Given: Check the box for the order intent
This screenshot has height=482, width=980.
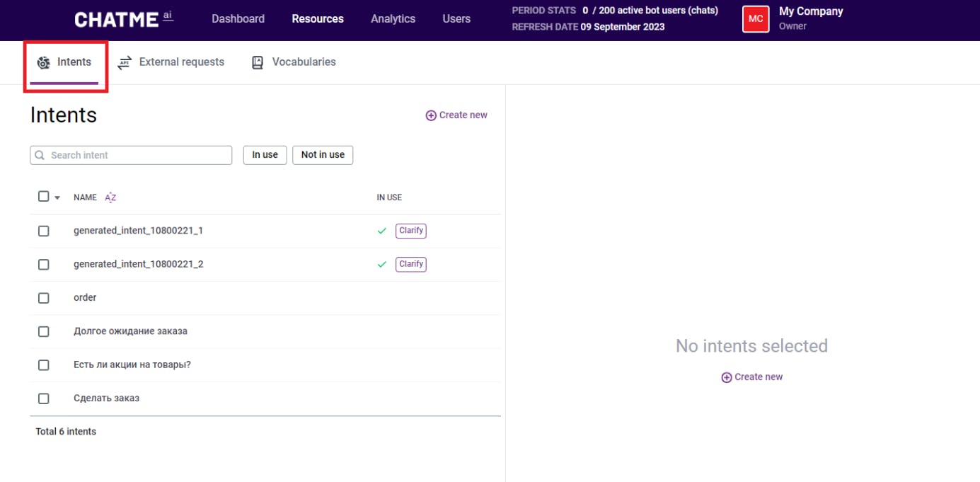Looking at the screenshot, I should tap(44, 298).
